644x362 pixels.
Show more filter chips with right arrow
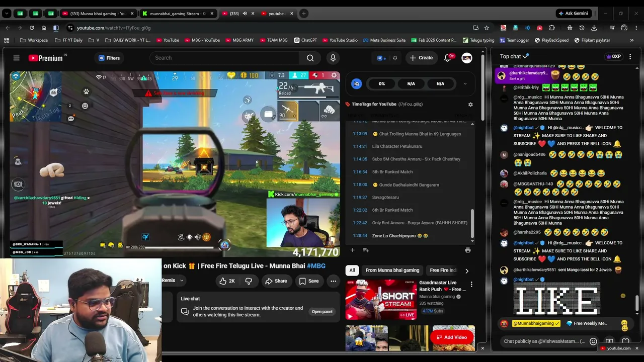click(466, 270)
